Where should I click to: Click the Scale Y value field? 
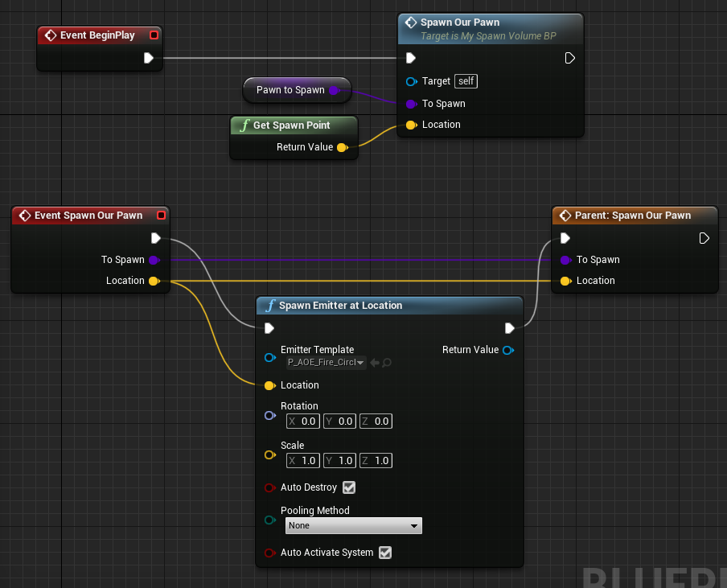[x=340, y=460]
